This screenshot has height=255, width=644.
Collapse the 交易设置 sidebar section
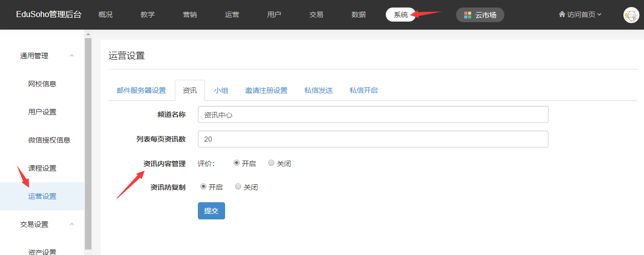(72, 224)
